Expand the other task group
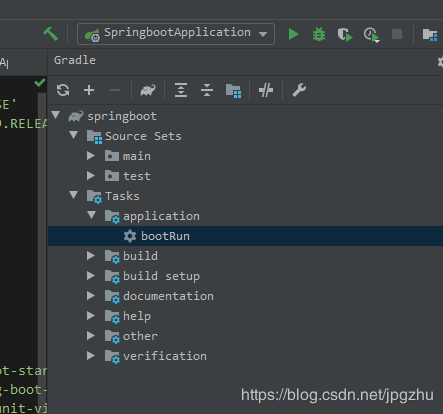The width and height of the screenshot is (443, 414). [x=91, y=336]
